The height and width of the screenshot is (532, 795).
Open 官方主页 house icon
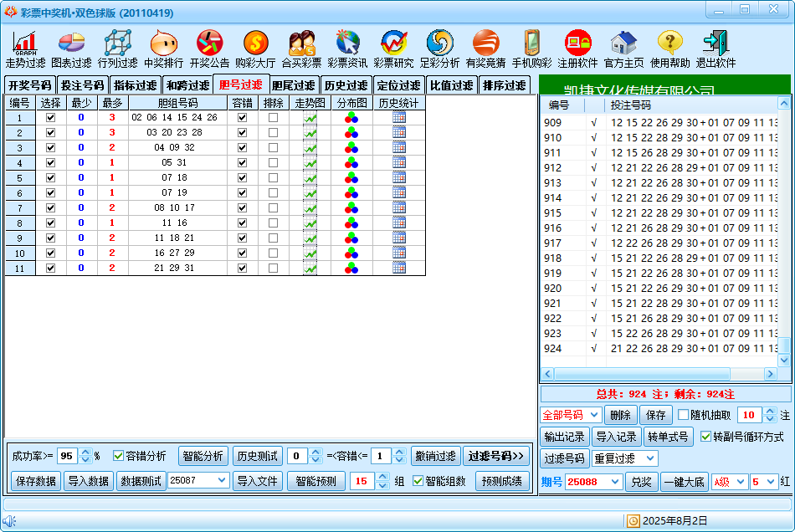tap(624, 43)
